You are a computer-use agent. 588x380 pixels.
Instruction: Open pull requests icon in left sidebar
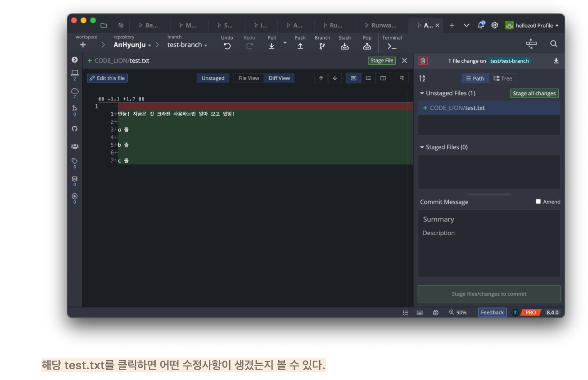pos(75,108)
